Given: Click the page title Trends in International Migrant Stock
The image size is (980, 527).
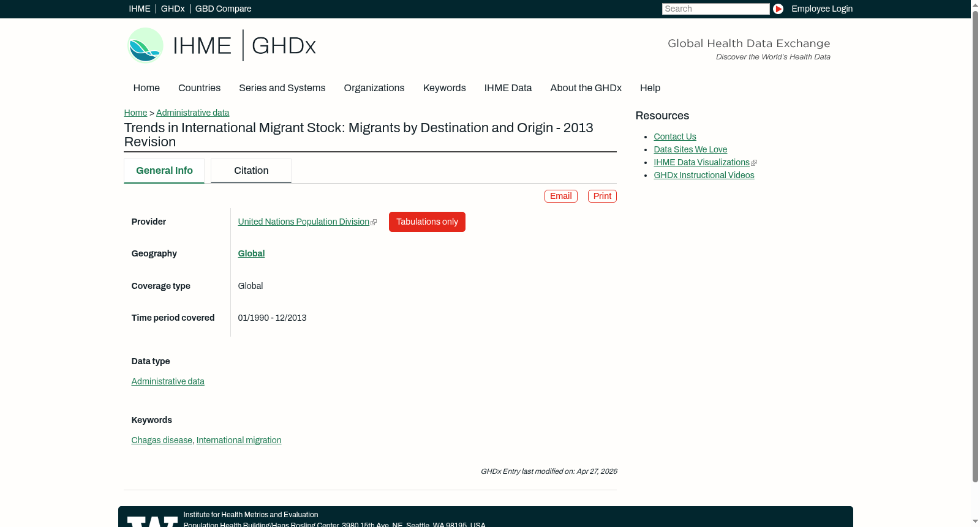Looking at the screenshot, I should (358, 135).
